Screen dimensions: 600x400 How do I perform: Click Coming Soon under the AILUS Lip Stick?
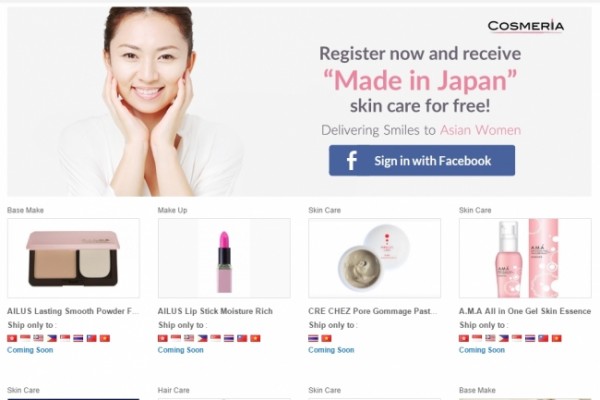pos(181,350)
